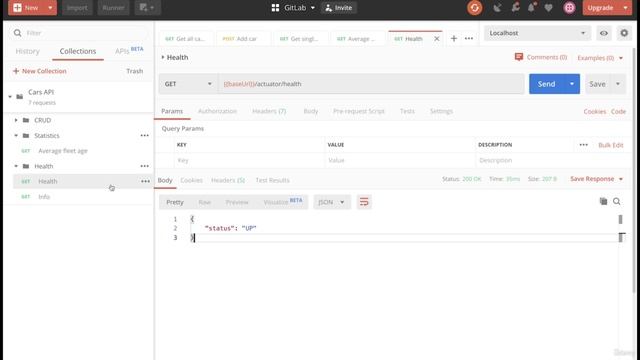Open query params column options ellipsis

point(584,145)
